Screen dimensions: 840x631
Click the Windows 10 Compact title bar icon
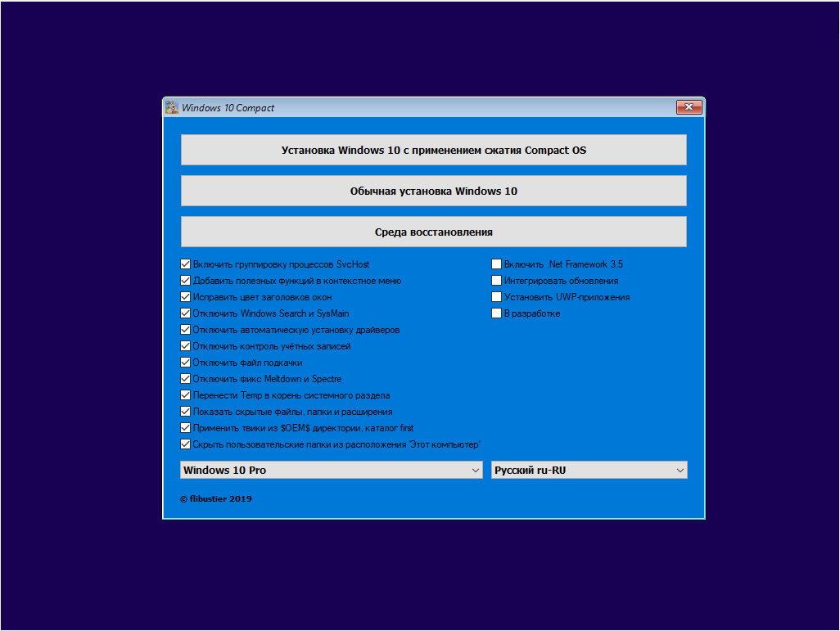(x=171, y=107)
